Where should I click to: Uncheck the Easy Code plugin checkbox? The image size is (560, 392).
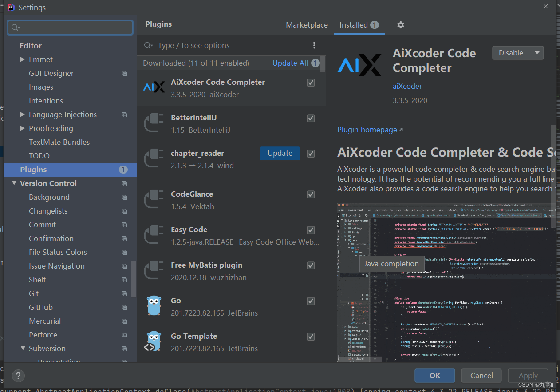[311, 230]
